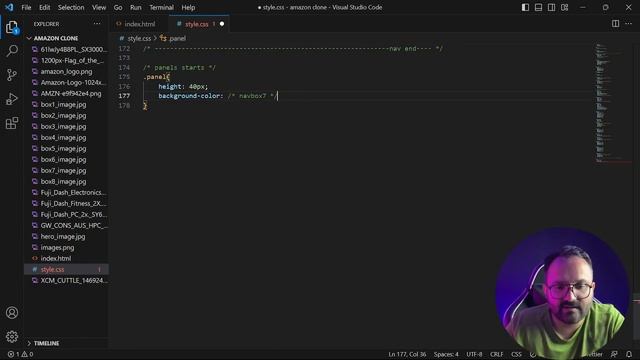
Task: Click the panels starts comment line
Action: (x=179, y=68)
